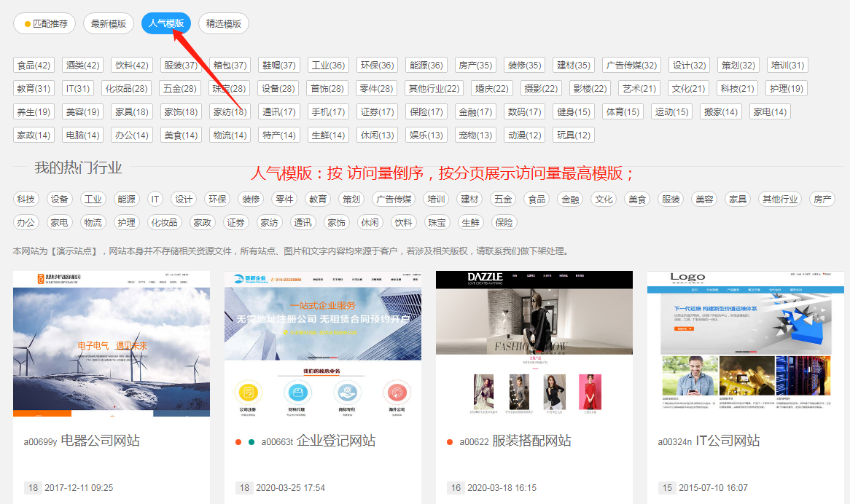Viewport: 850px width, 504px height.
Task: Select the 其他行业(22) category tag
Action: [434, 89]
